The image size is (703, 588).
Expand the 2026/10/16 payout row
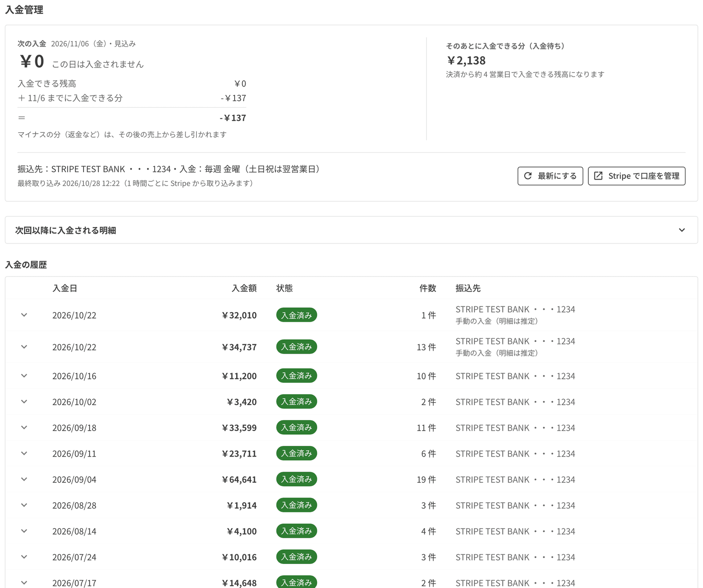(24, 376)
